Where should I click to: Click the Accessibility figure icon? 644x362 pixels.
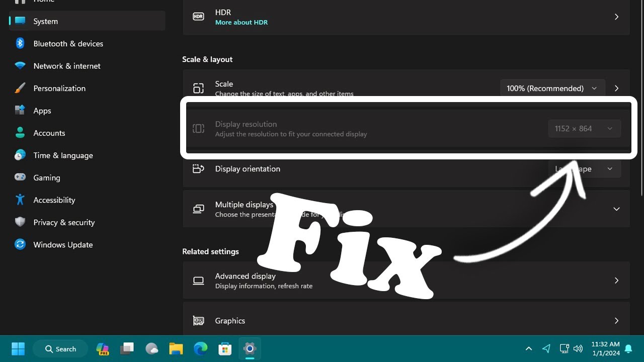click(x=20, y=200)
